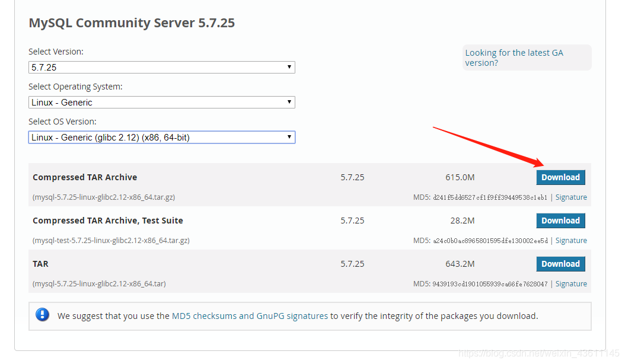Click the MySQL Community Server 5.7.25 heading
The height and width of the screenshot is (364, 625).
coord(132,23)
